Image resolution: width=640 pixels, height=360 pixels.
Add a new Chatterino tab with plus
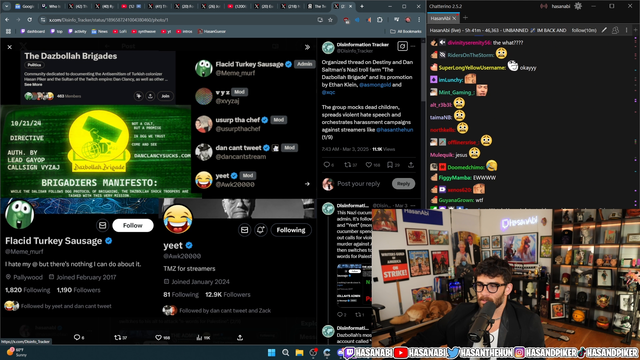pos(465,18)
